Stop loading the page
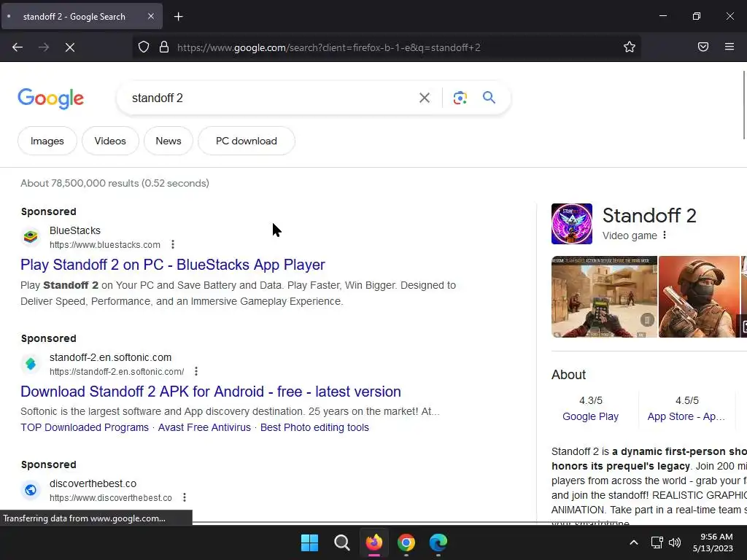 [x=70, y=47]
